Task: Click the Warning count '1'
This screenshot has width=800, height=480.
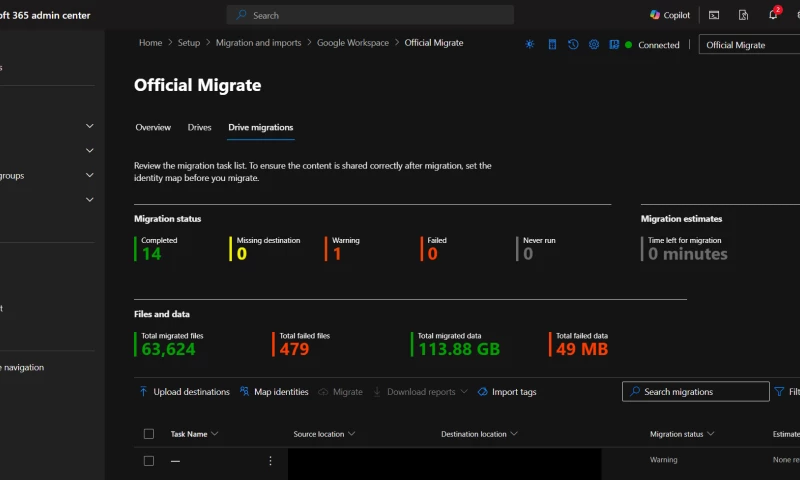Action: [337, 254]
